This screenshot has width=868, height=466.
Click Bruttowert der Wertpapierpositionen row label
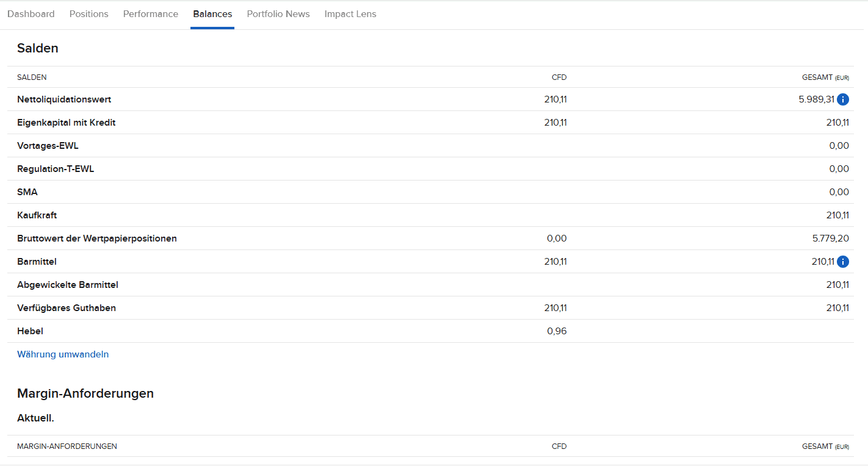(x=97, y=238)
